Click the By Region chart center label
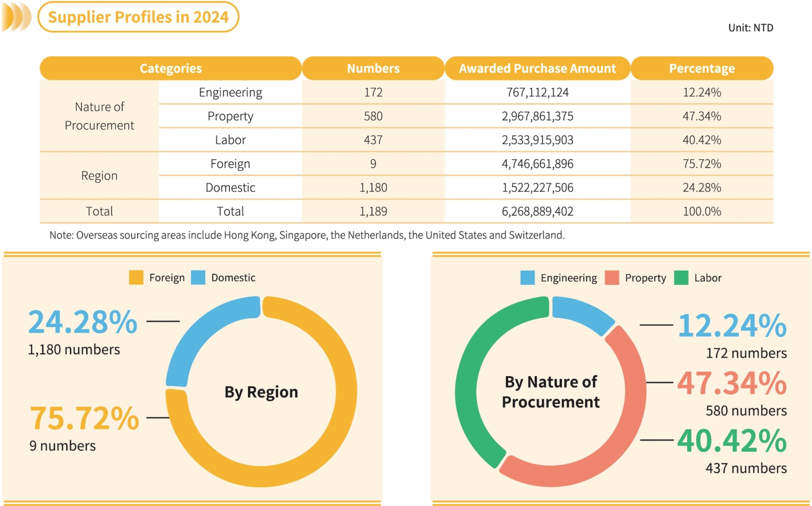The width and height of the screenshot is (812, 506). click(x=261, y=392)
